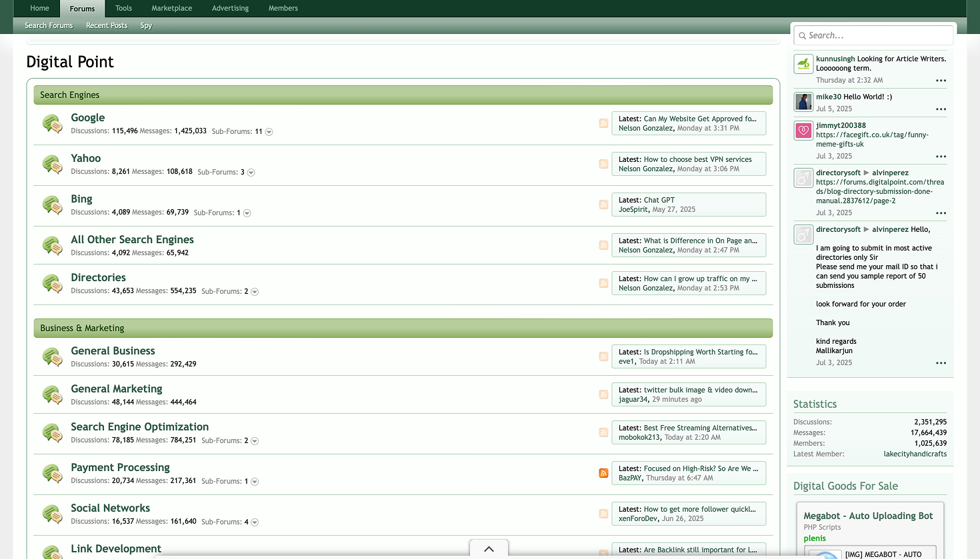Open the All Other Search Engines forum
This screenshot has height=559, width=980.
(132, 240)
